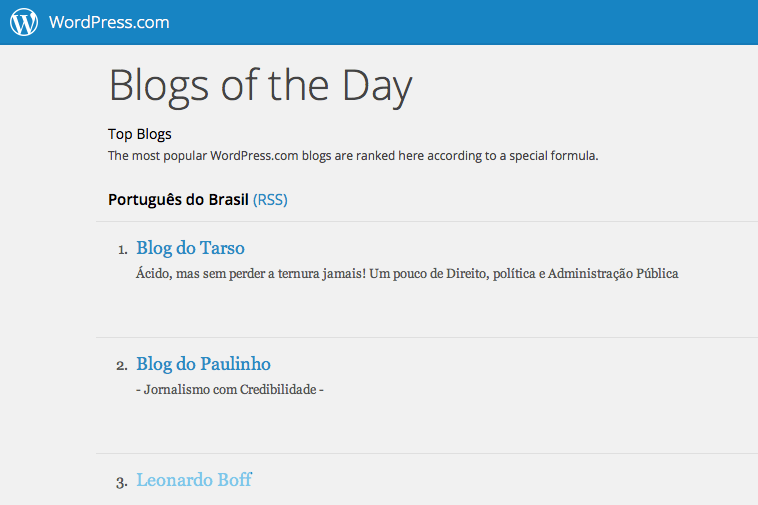Open the Leonardo Boff blog link
Image resolution: width=758 pixels, height=505 pixels.
tap(194, 480)
